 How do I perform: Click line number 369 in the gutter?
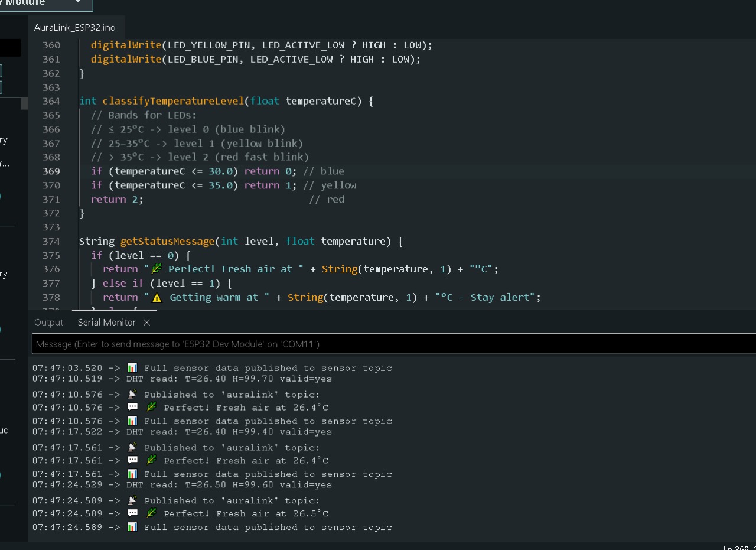coord(51,171)
